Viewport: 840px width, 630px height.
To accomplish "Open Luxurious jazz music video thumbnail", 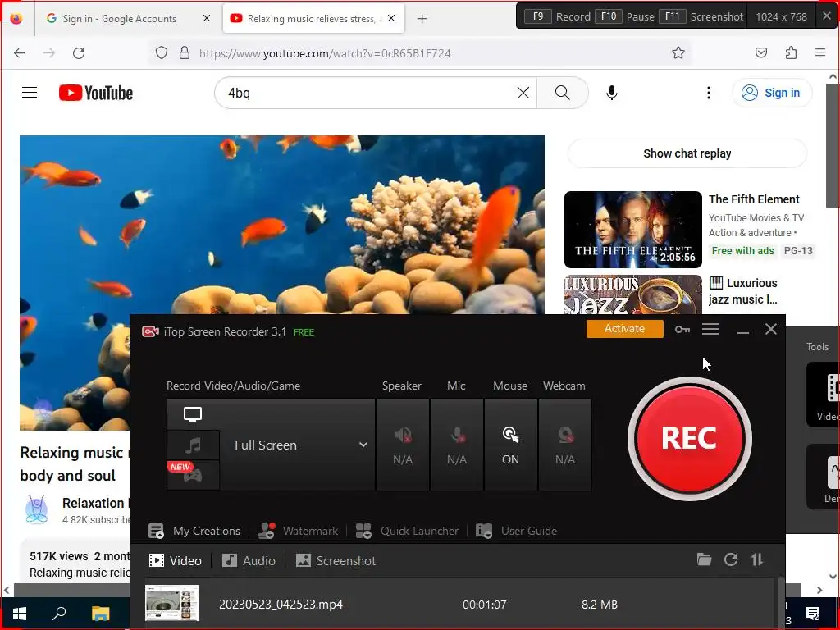I will pos(632,294).
